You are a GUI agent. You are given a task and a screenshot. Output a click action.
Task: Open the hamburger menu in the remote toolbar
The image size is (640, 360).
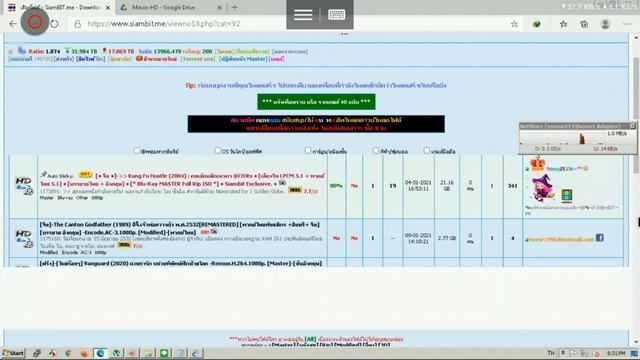point(303,15)
